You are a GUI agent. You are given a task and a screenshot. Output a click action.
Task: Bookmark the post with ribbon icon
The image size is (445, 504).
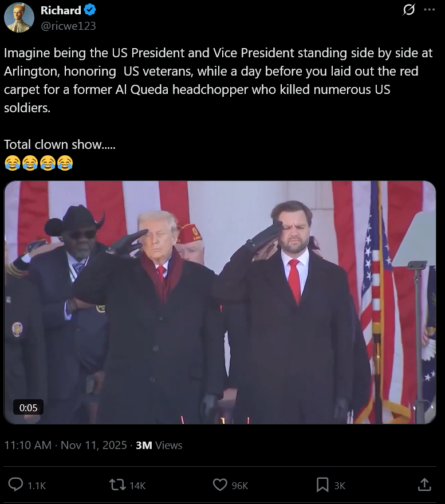click(322, 485)
